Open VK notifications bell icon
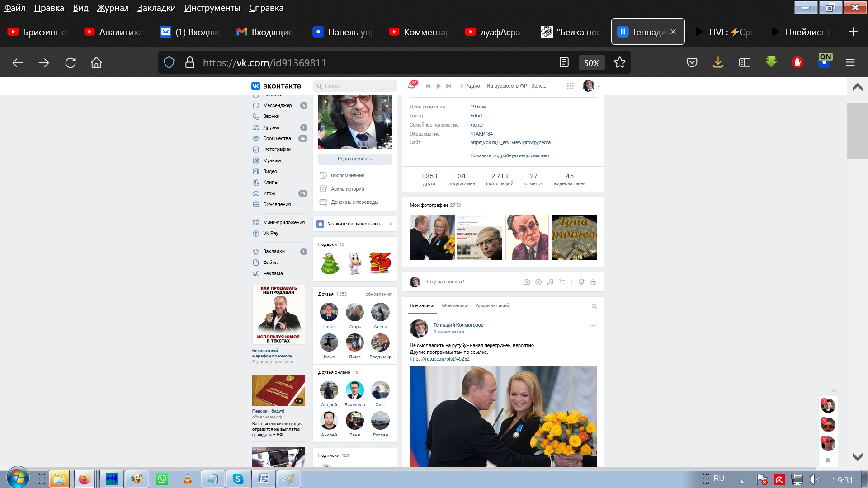 [x=411, y=86]
